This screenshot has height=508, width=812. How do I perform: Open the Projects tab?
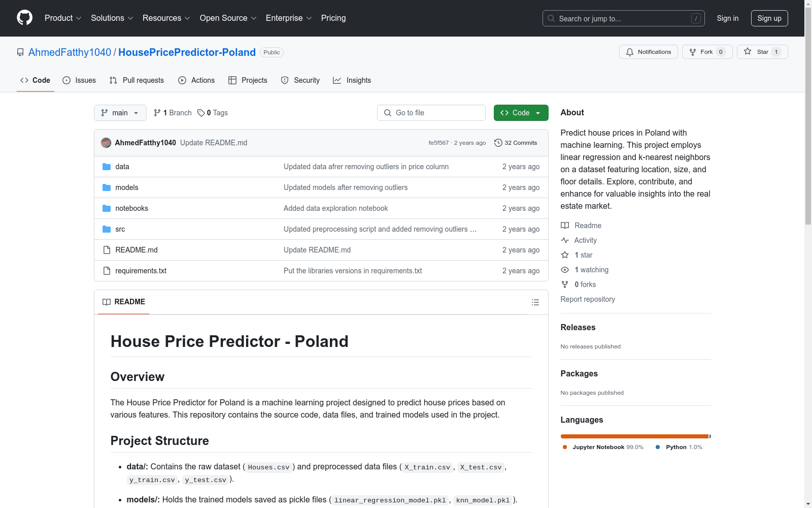pos(248,80)
